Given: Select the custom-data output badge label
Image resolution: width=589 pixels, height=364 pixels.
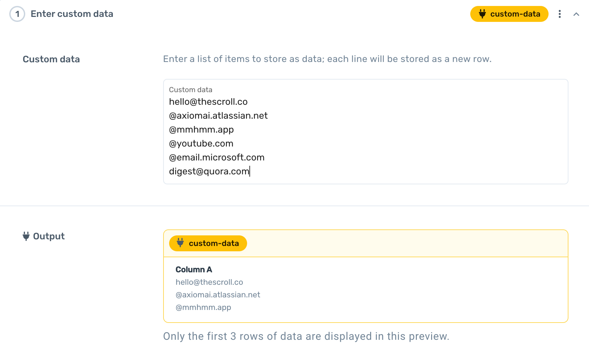Looking at the screenshot, I should pyautogui.click(x=214, y=243).
